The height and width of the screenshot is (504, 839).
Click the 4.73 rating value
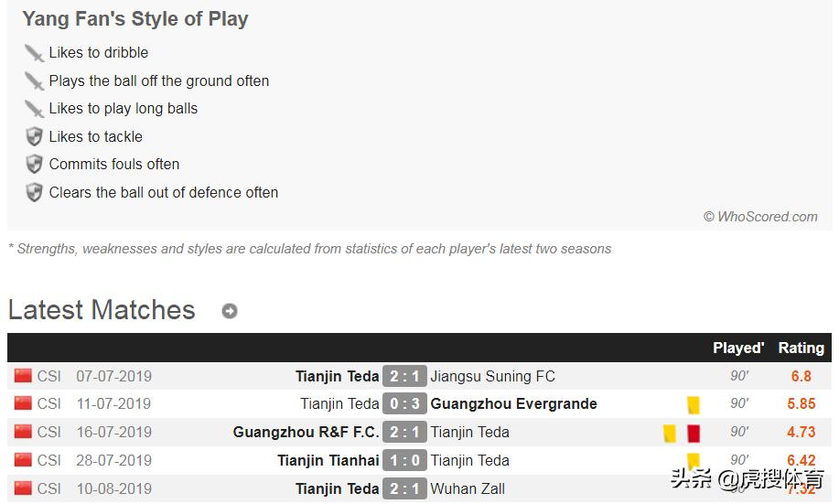801,432
